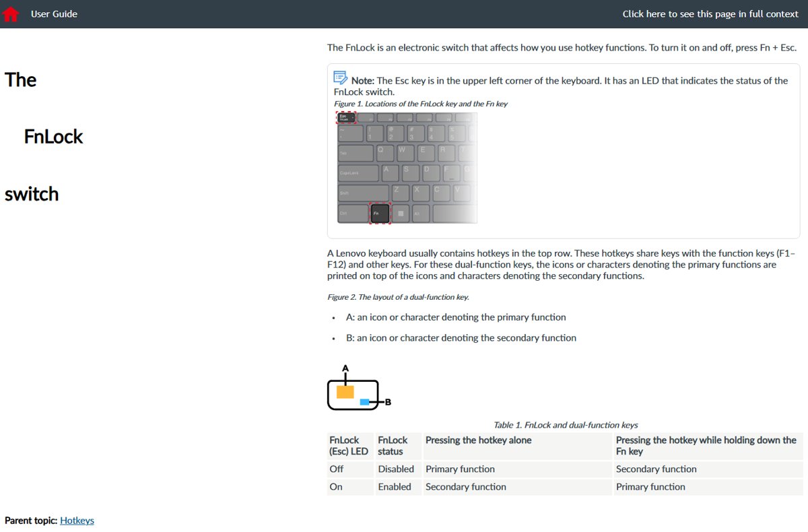Click the 'Figure 1. Locations of the FnLock key' caption
The image size is (808, 532).
421,104
